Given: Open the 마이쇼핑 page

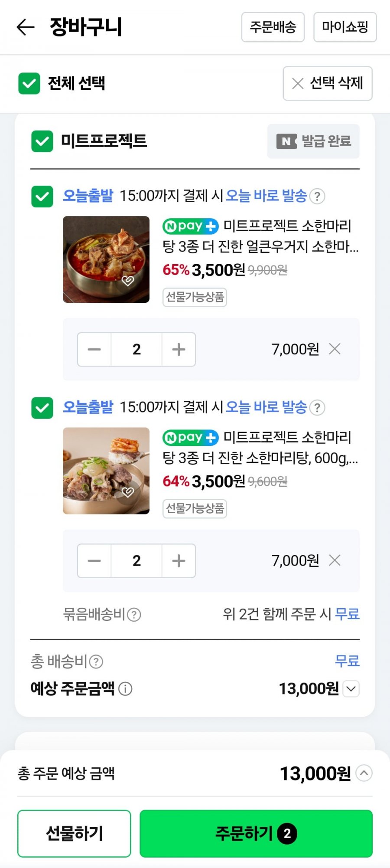Looking at the screenshot, I should click(345, 27).
